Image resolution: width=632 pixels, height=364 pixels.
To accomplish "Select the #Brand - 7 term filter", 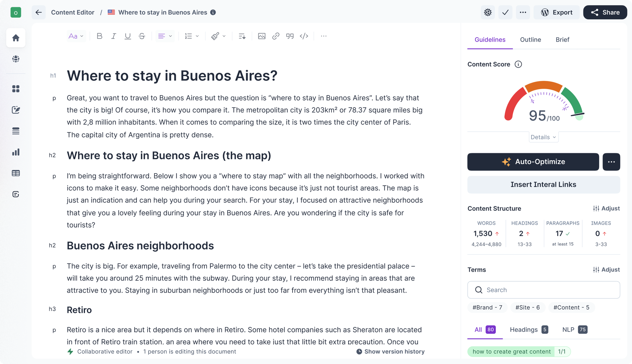I will [x=487, y=307].
